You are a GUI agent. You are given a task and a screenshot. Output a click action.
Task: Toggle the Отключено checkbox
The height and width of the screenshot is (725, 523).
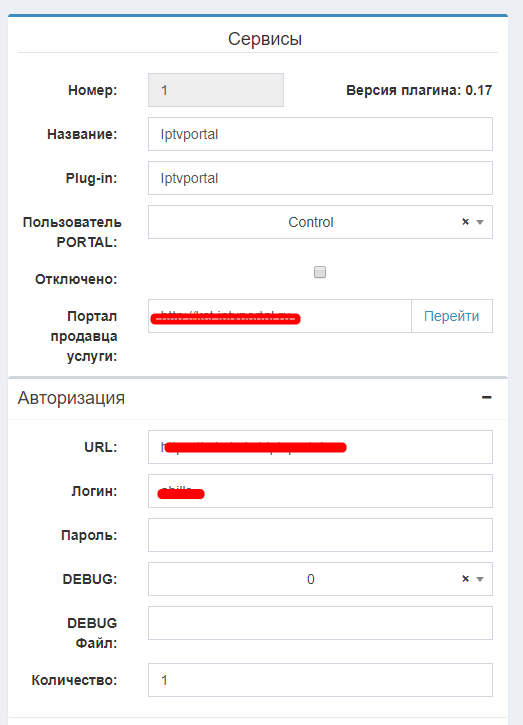point(320,272)
